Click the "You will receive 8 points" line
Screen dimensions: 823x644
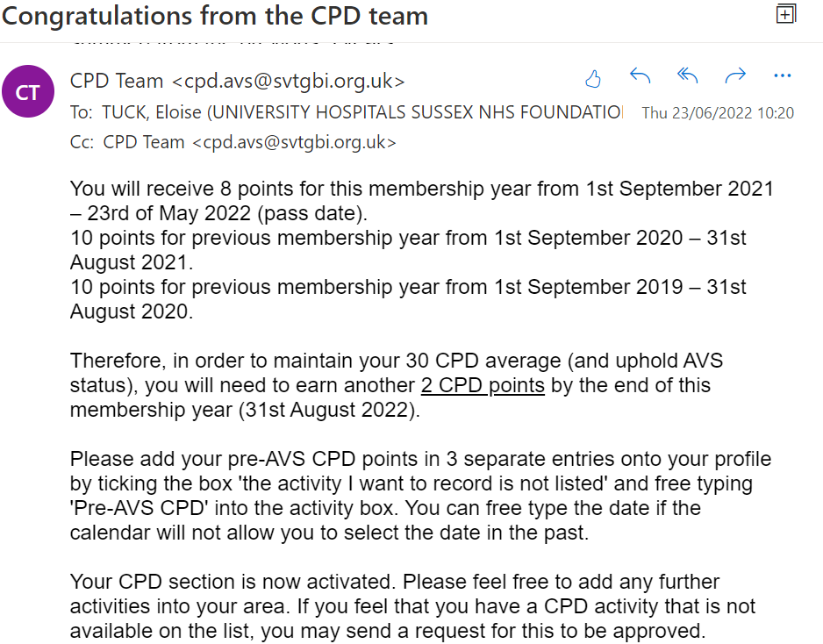coord(421,189)
